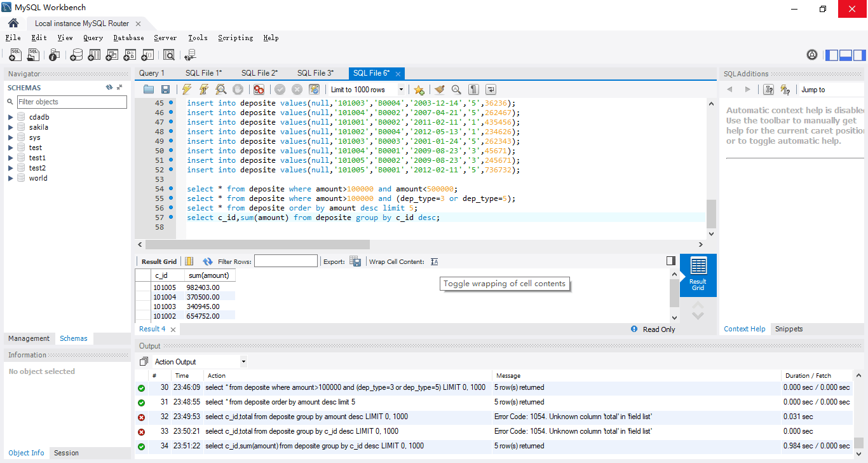This screenshot has width=868, height=463.
Task: Open the Snippets tab in SQLAdditions
Action: (789, 329)
